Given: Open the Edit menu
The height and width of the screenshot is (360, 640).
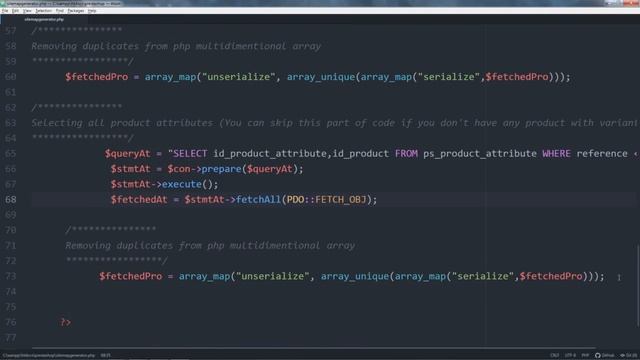Looking at the screenshot, I should tap(16, 11).
